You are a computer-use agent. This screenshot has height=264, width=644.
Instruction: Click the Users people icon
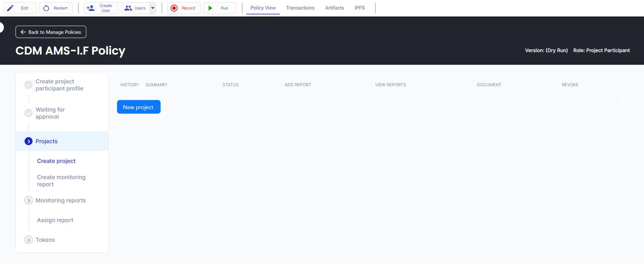128,8
